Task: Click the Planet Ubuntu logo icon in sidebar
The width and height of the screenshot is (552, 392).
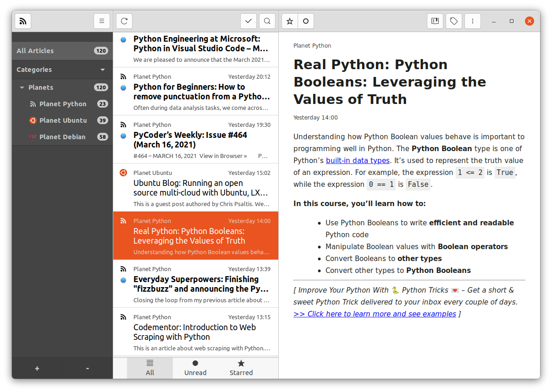Action: (33, 120)
